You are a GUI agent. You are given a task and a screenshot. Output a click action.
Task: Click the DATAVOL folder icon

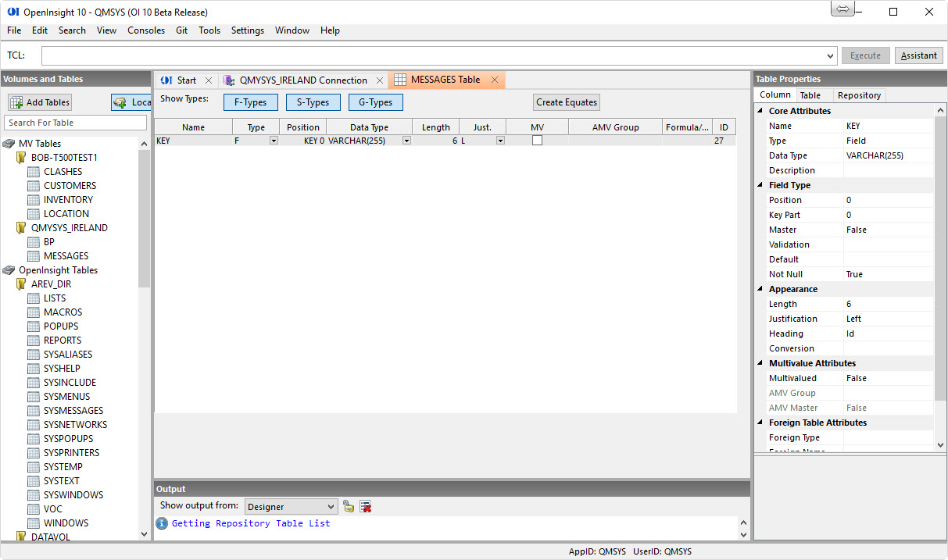pyautogui.click(x=21, y=537)
